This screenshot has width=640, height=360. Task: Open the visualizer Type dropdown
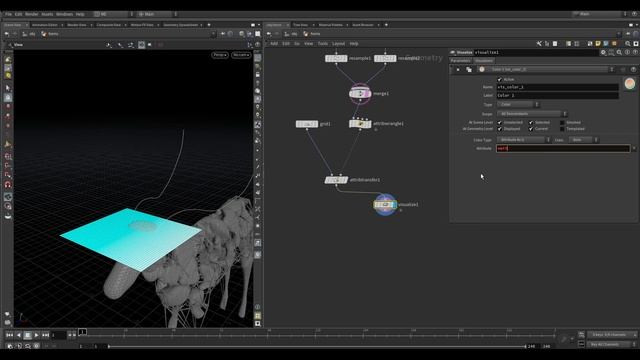[518, 105]
